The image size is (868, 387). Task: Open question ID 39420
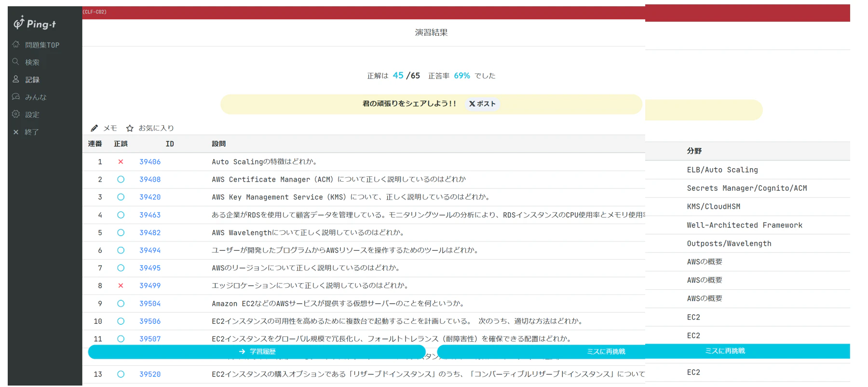pos(150,197)
